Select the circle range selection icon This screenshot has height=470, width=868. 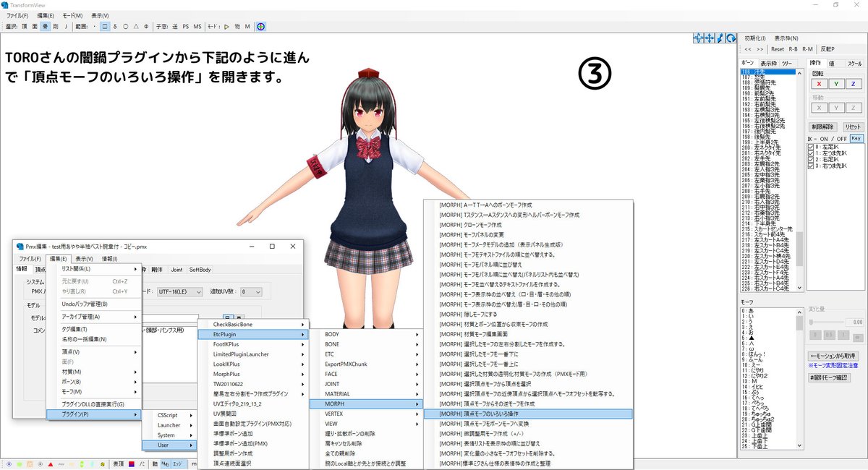(x=127, y=26)
